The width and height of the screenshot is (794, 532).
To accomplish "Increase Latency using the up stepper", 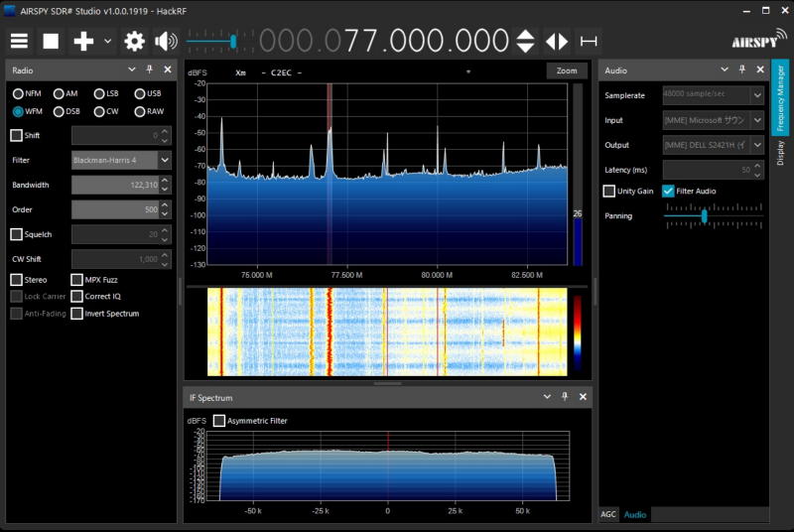I will pos(757,165).
